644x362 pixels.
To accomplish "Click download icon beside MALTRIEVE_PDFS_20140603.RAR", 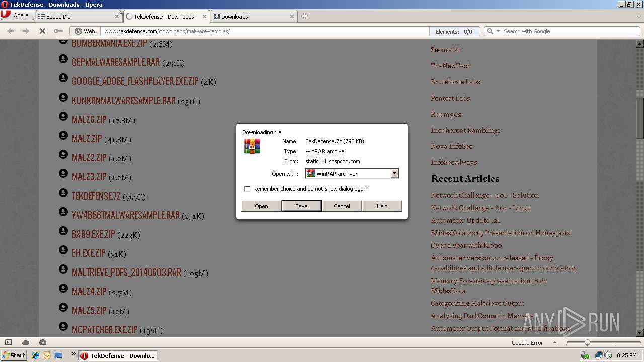I will pyautogui.click(x=63, y=269).
